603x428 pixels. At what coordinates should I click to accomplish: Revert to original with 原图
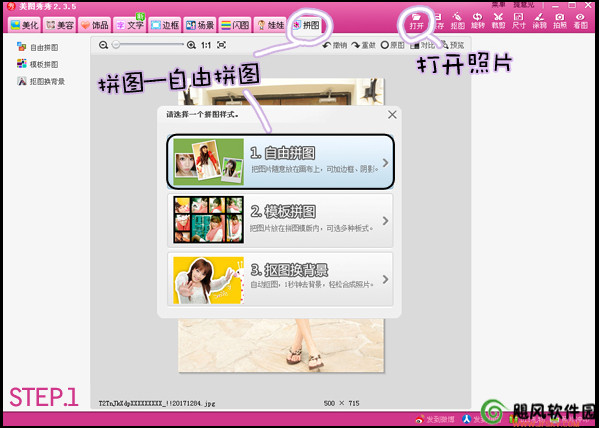(393, 45)
